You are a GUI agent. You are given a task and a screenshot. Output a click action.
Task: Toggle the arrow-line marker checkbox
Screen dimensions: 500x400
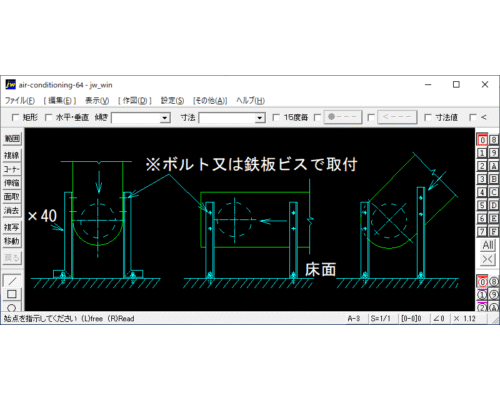[x=371, y=117]
